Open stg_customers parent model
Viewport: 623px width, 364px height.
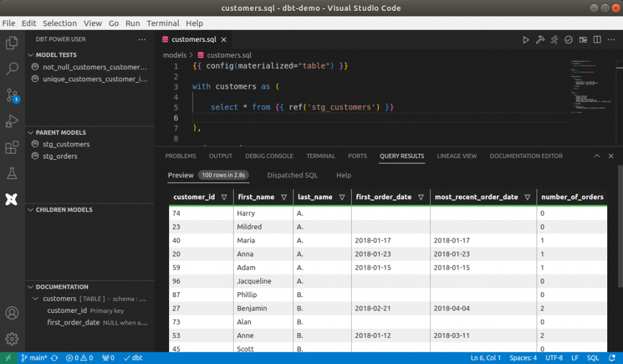coord(66,145)
